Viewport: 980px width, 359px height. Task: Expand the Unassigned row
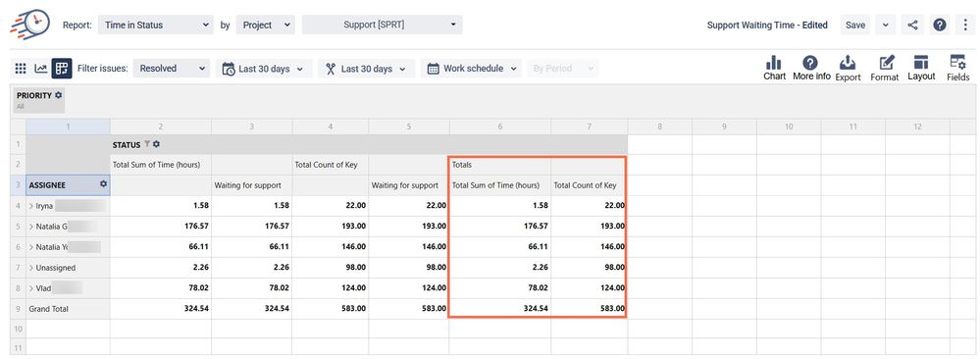tap(31, 268)
